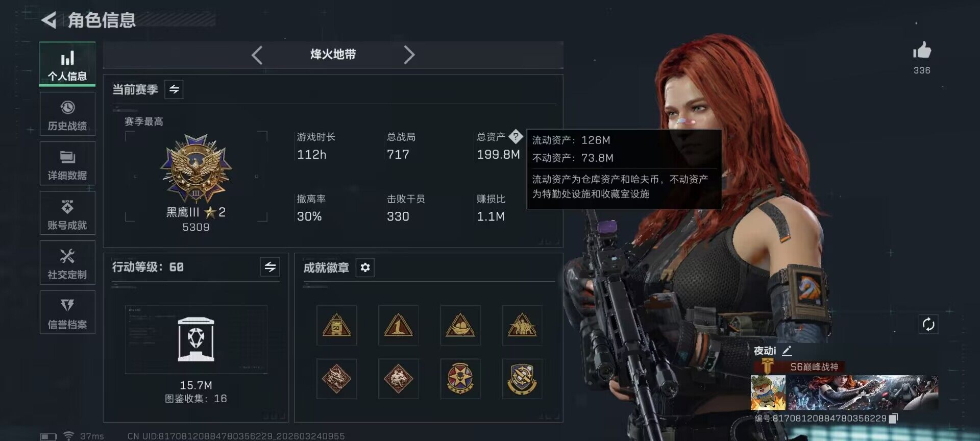Toggle the 行动等级 swap button
This screenshot has height=441, width=980.
pos(270,266)
